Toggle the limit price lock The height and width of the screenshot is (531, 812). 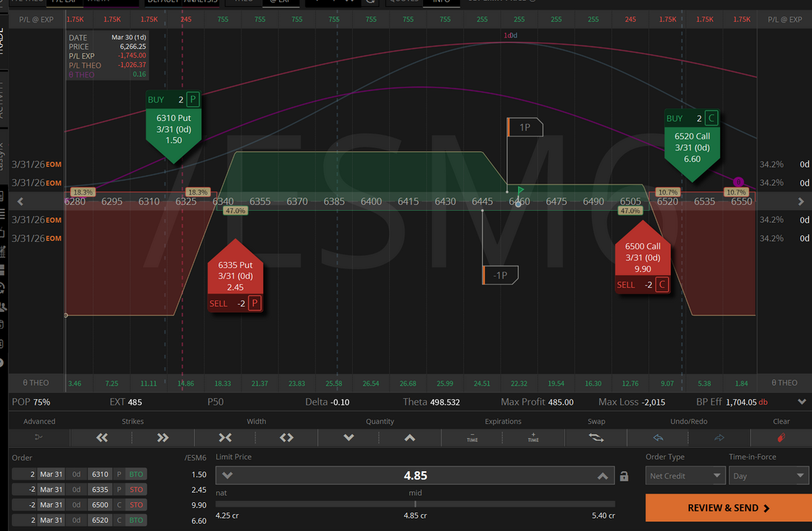(x=625, y=476)
